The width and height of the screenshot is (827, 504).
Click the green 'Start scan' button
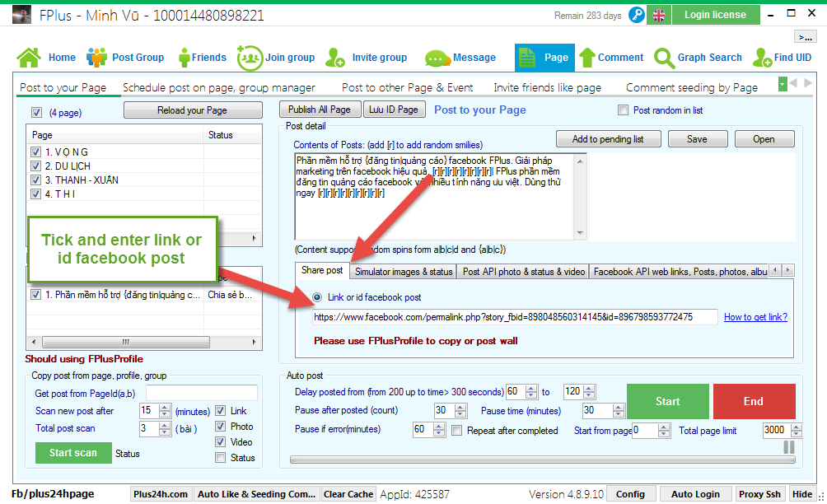pyautogui.click(x=73, y=453)
